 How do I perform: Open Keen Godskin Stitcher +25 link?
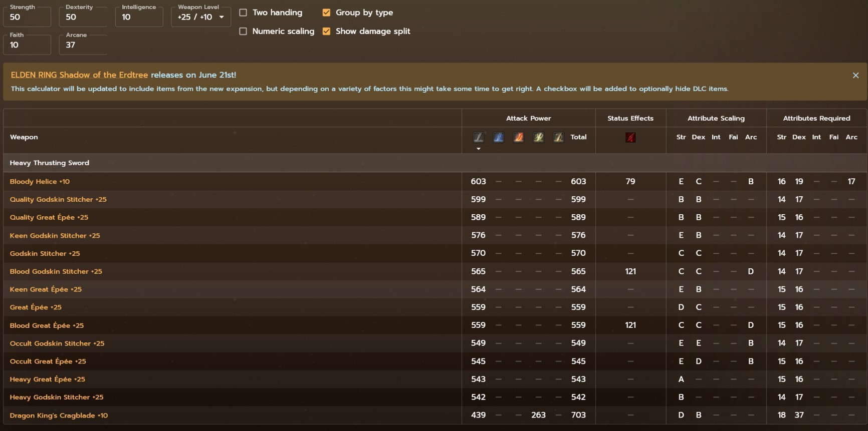[55, 235]
